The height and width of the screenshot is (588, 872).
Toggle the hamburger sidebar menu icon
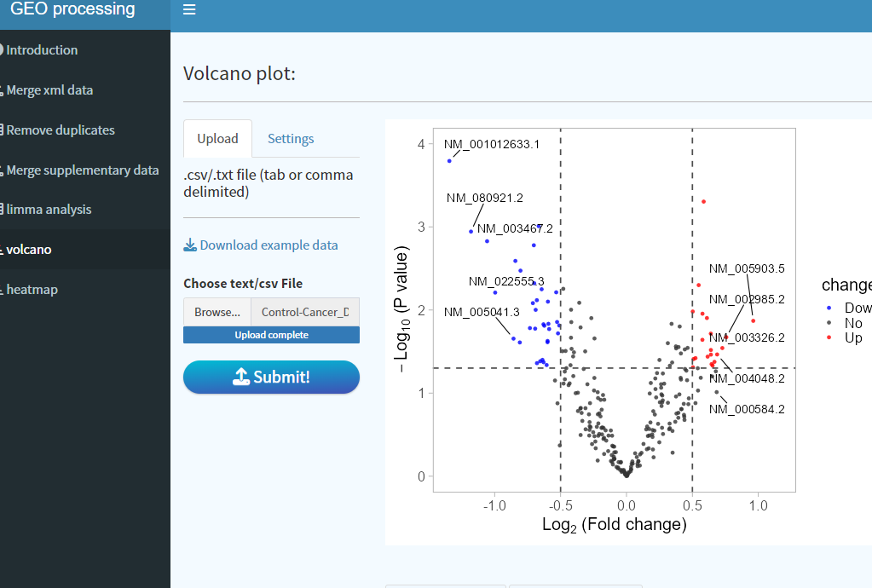tap(189, 9)
